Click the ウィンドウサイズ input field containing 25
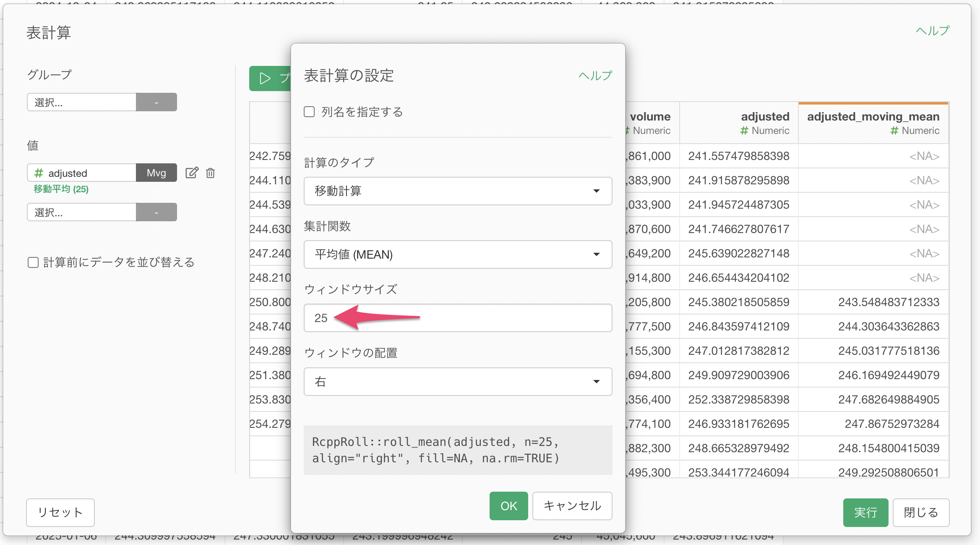The width and height of the screenshot is (980, 545). [503, 318]
